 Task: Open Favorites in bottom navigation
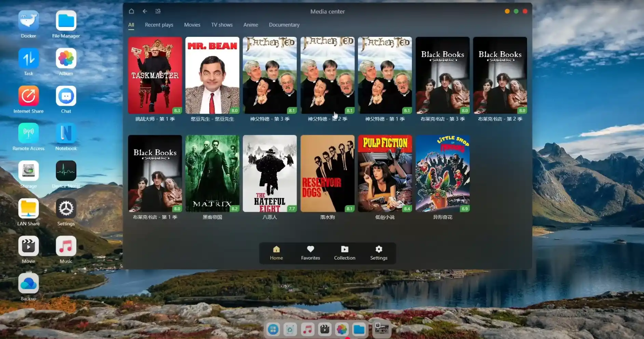pyautogui.click(x=311, y=253)
